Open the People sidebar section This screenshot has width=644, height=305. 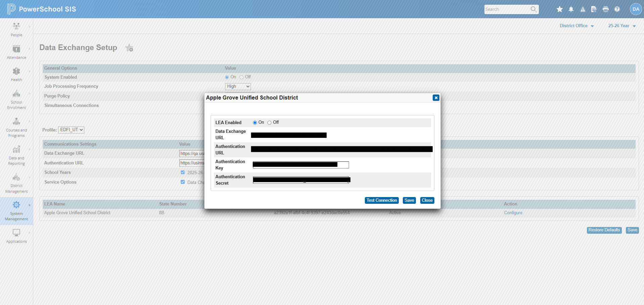click(x=16, y=30)
